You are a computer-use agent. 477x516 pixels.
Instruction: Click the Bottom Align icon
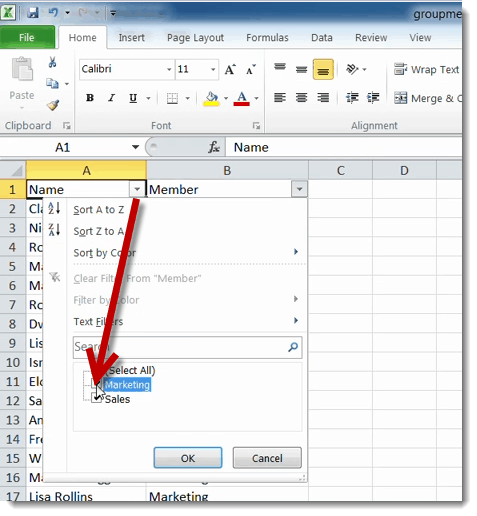click(x=323, y=69)
